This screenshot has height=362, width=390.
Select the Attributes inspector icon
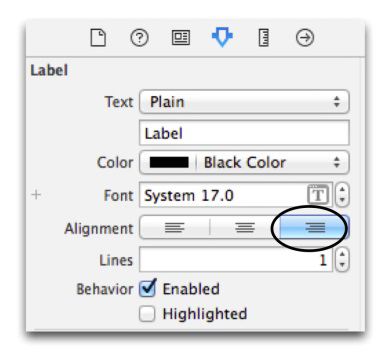222,37
